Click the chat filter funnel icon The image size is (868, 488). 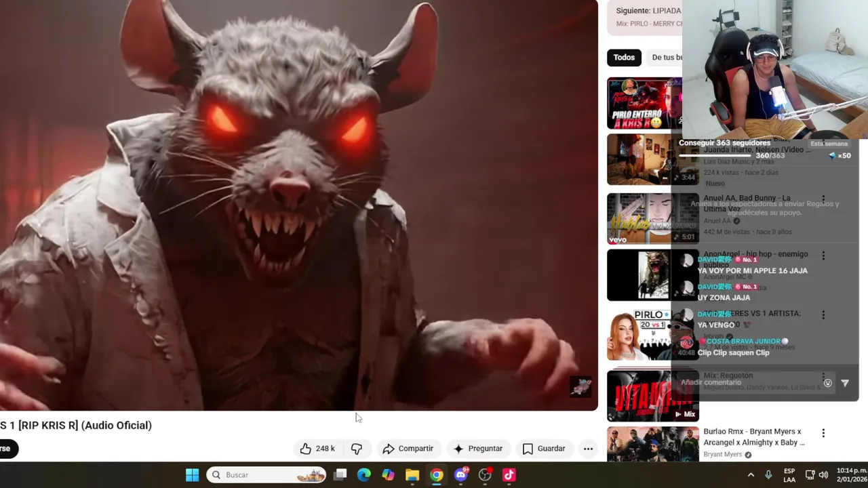coord(845,383)
